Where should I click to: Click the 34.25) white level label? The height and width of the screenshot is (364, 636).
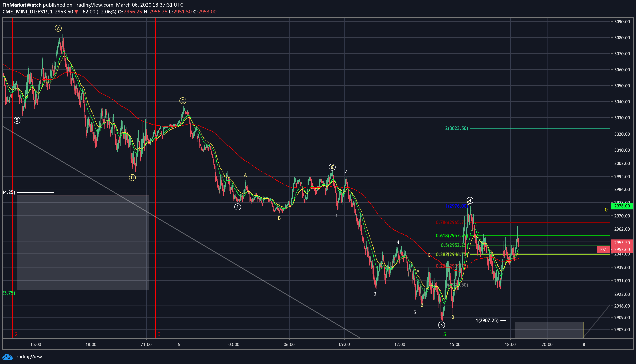9,192
